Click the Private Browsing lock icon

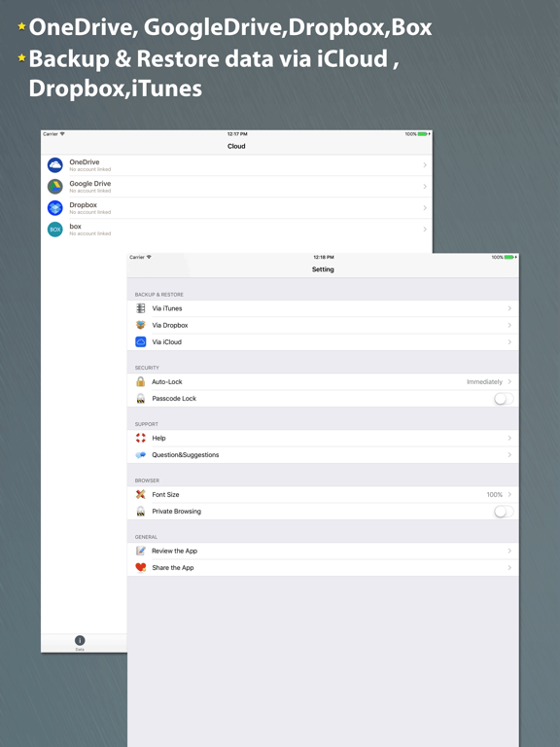140,512
